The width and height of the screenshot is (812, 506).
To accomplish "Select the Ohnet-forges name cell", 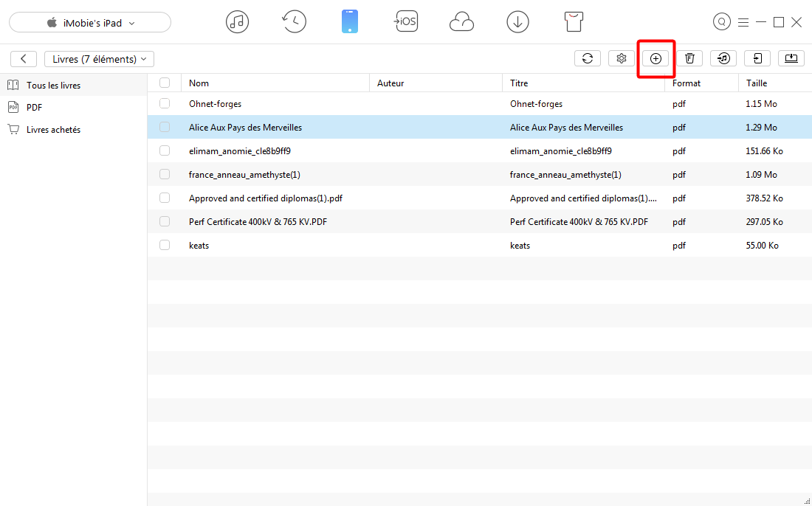I will point(215,103).
